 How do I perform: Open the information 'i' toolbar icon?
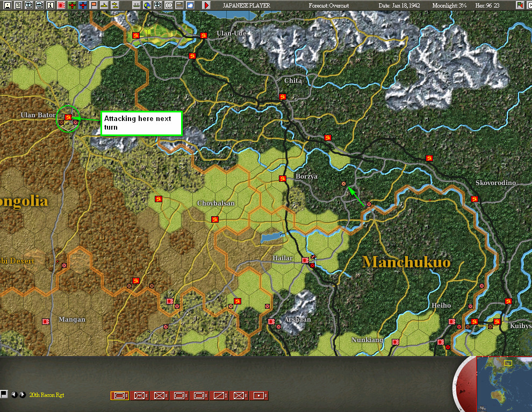[x=50, y=5]
